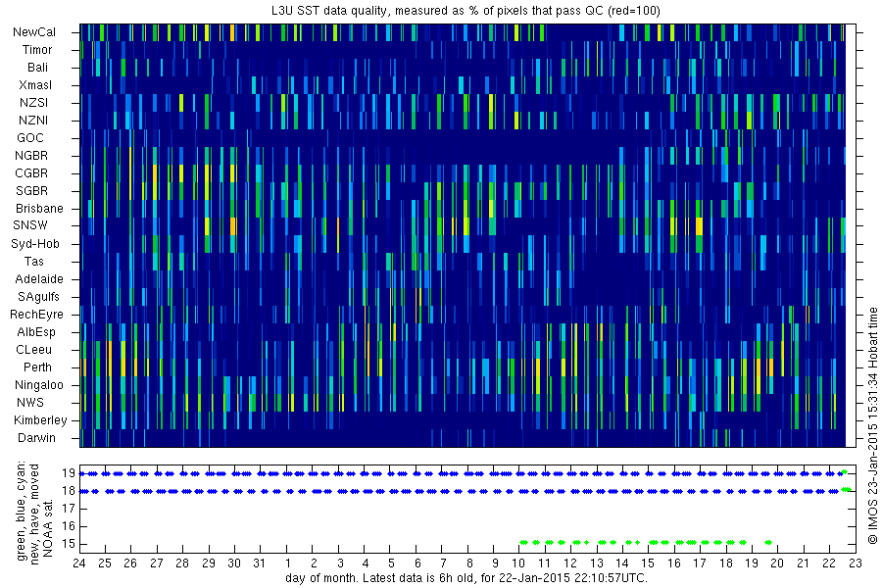Click day 5 on the x-axis
This screenshot has height=588, width=882.
391,563
